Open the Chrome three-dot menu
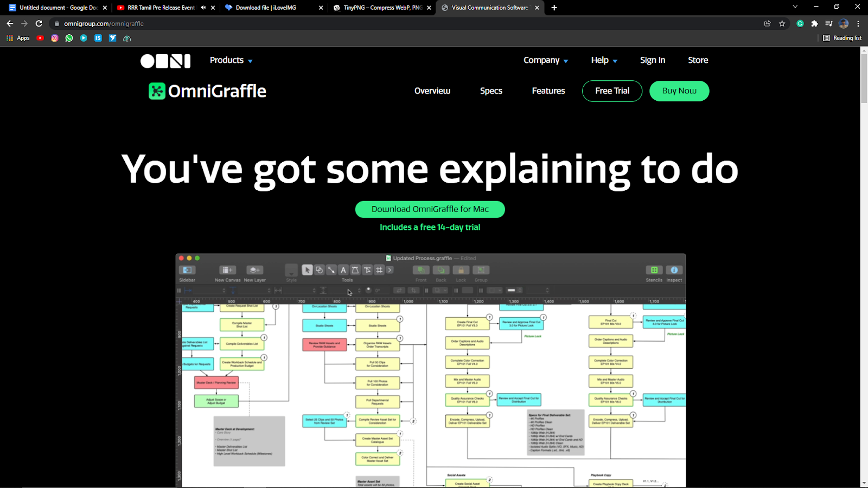 [x=858, y=23]
